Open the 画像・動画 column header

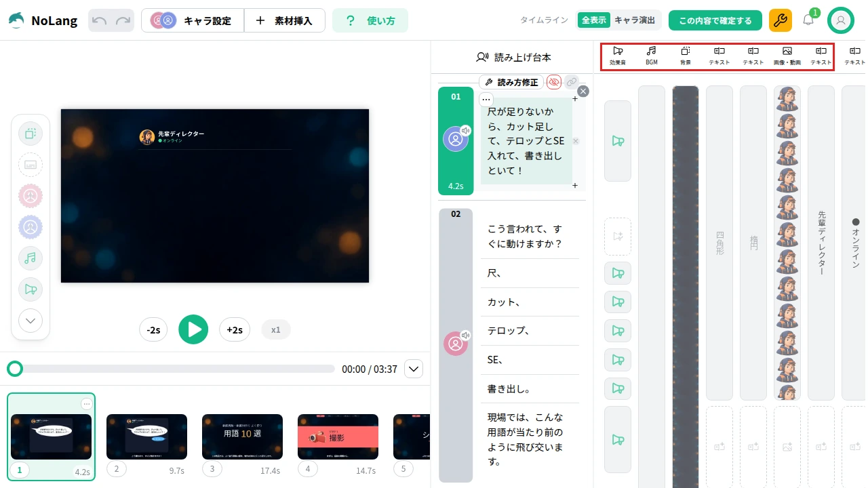click(x=787, y=56)
